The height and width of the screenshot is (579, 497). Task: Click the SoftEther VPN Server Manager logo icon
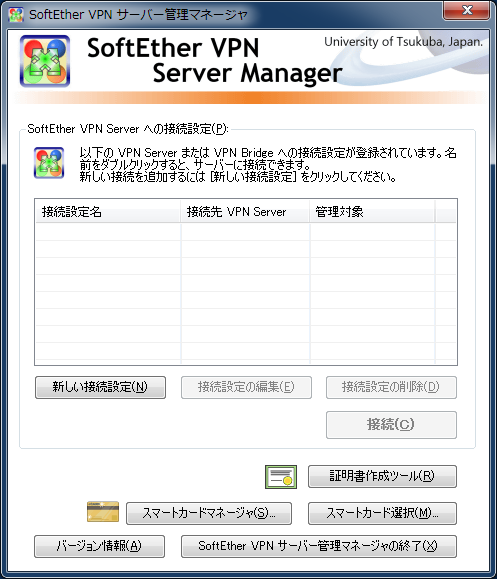click(45, 61)
